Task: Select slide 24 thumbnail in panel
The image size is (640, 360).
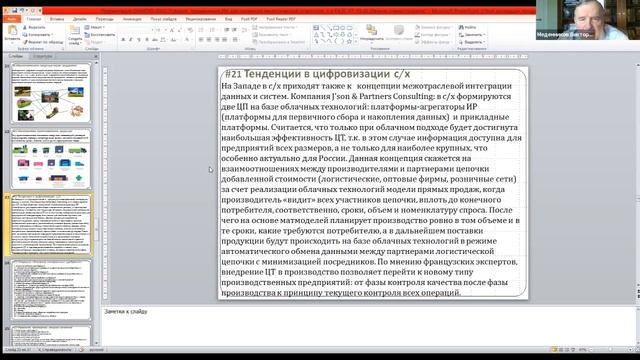Action: click(x=51, y=290)
